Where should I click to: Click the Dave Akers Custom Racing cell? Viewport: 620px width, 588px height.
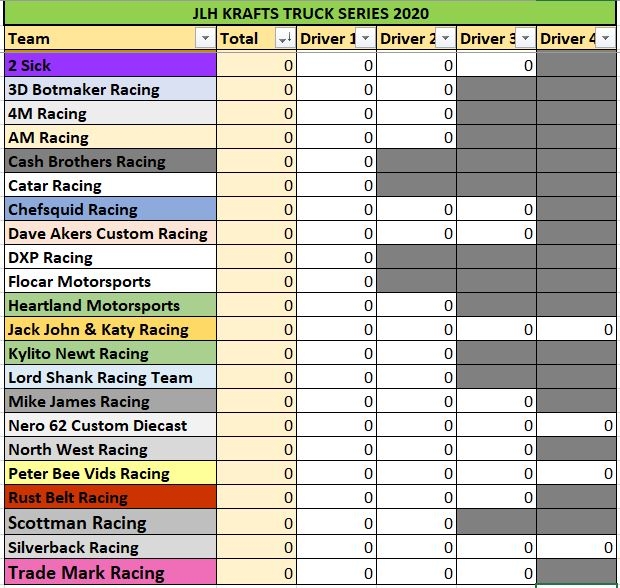[111, 233]
